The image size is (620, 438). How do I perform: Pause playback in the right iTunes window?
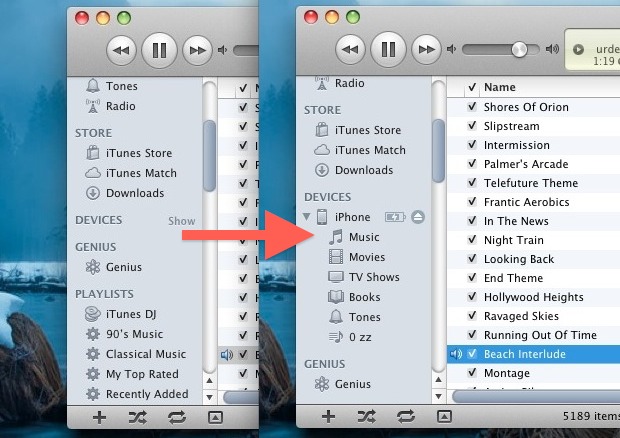(x=388, y=49)
